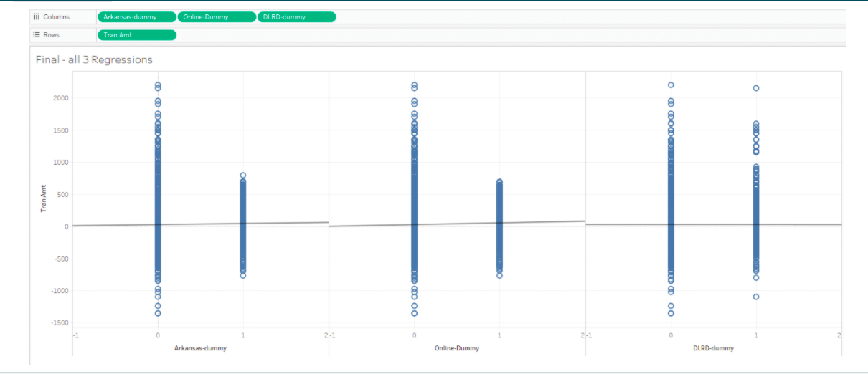Click the Tran Amt pill on Rows shelf
868x374 pixels.
point(137,34)
